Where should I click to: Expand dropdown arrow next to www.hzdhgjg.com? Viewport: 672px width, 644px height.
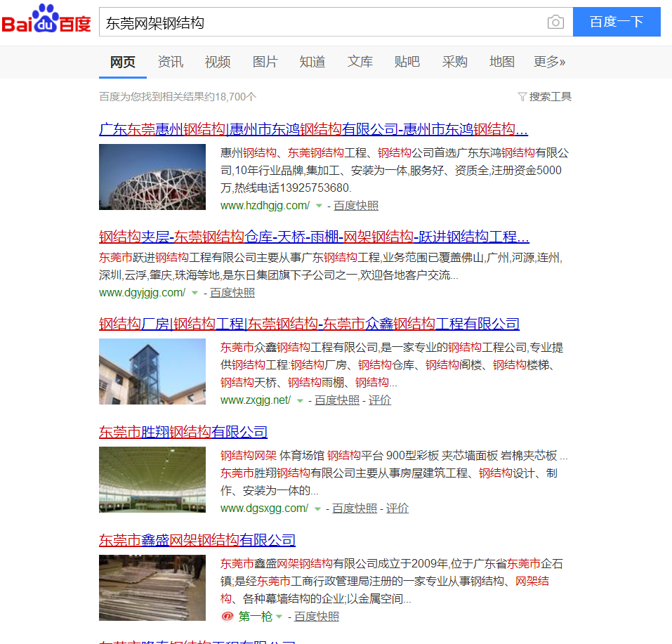[318, 206]
